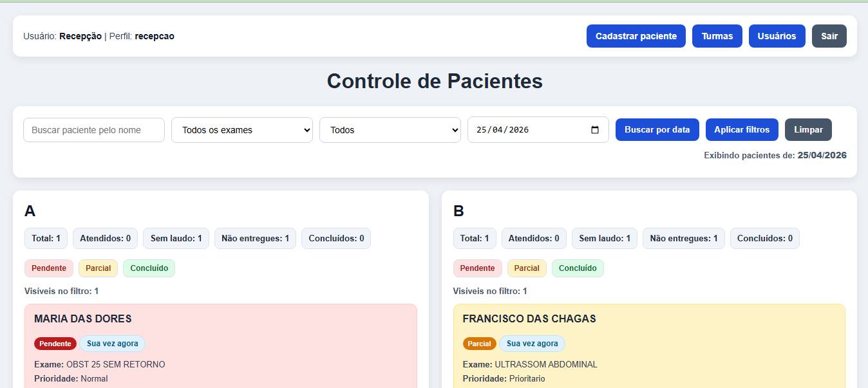Click Sua vez agora on Maria's card
Viewport: 868px width, 388px height.
113,344
